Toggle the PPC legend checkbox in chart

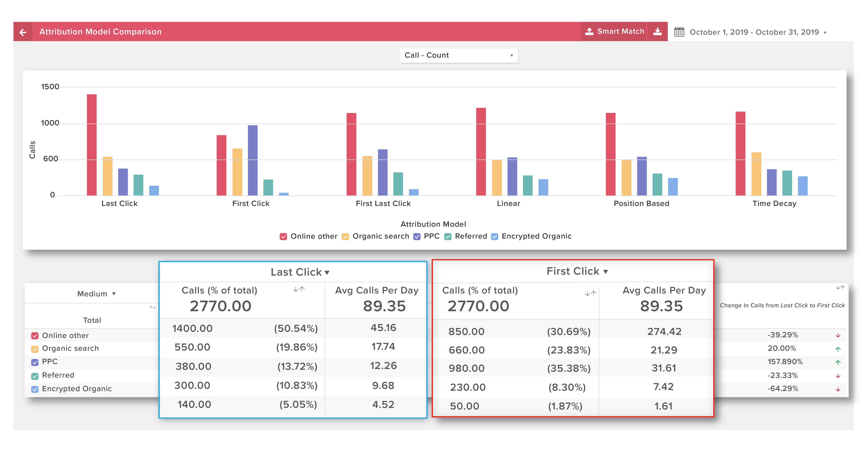[x=417, y=237]
